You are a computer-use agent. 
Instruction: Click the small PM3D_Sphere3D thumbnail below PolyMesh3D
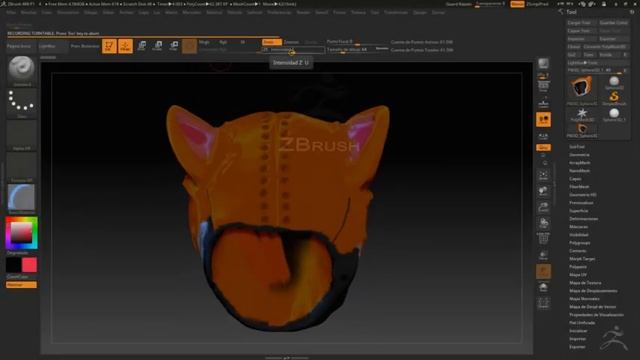[582, 130]
